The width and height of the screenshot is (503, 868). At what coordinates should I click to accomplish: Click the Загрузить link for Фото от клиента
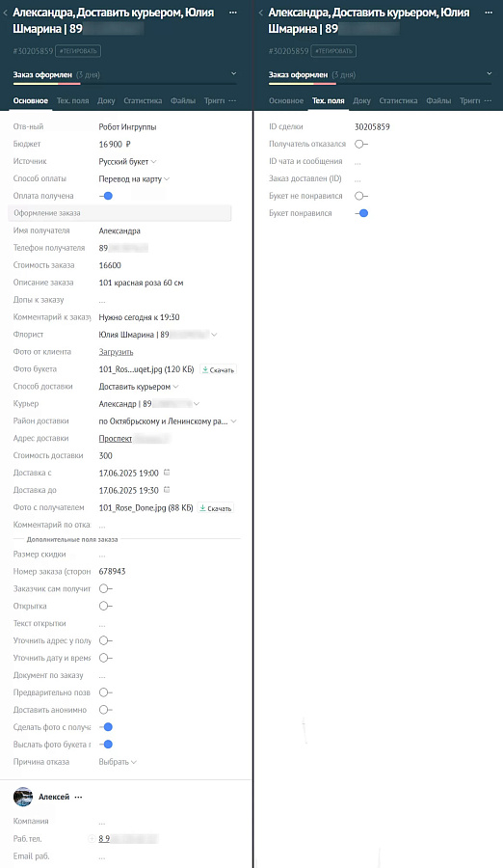pos(116,352)
